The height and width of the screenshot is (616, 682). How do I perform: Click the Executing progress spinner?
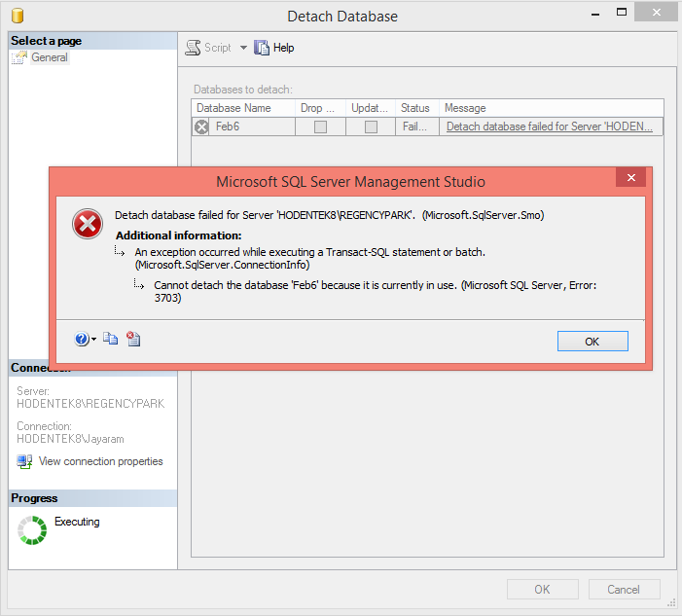32,530
